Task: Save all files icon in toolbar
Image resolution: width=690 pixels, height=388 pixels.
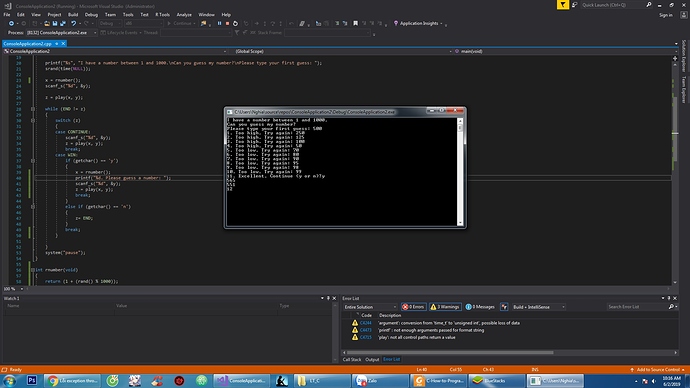Action: 62,23
